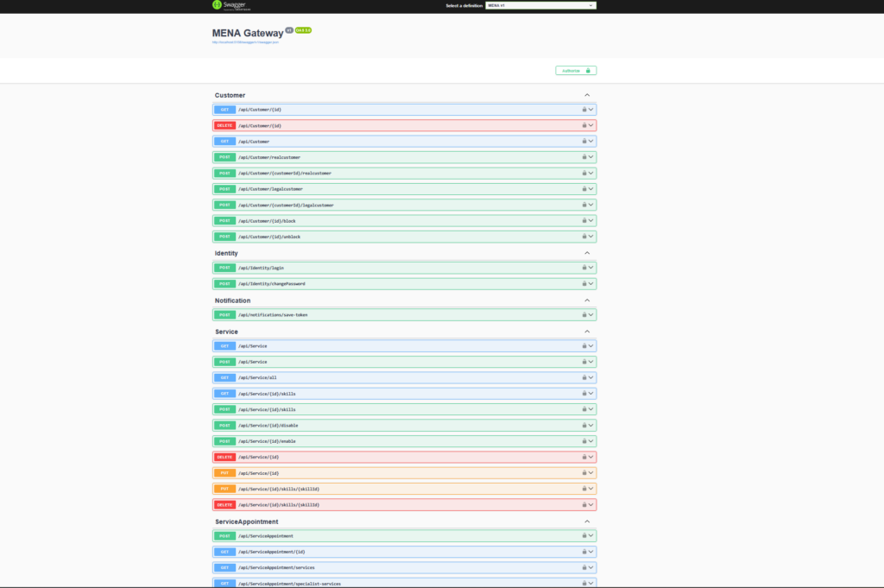The width and height of the screenshot is (884, 588).
Task: Click path text /api/Customer/legalcustomer
Action: pyautogui.click(x=270, y=189)
